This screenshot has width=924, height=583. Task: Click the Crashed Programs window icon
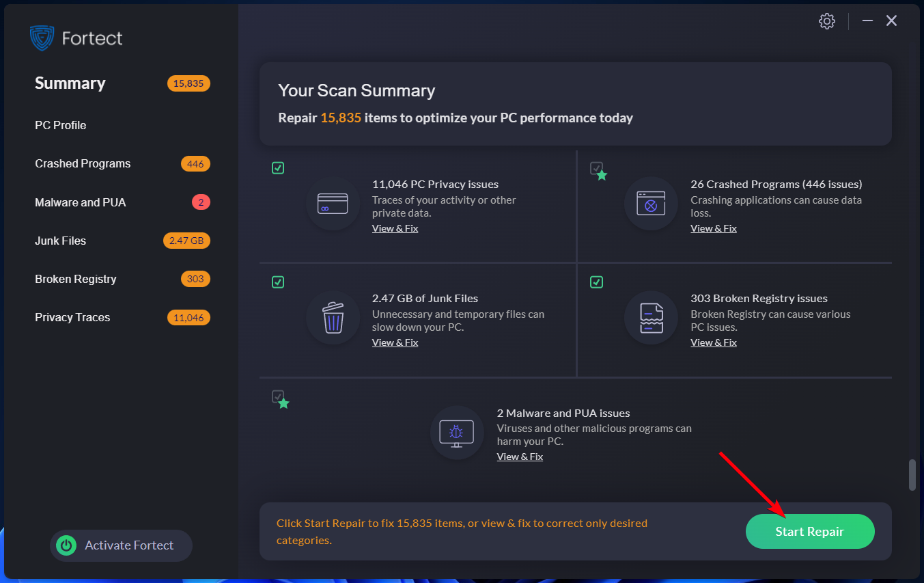[651, 204]
